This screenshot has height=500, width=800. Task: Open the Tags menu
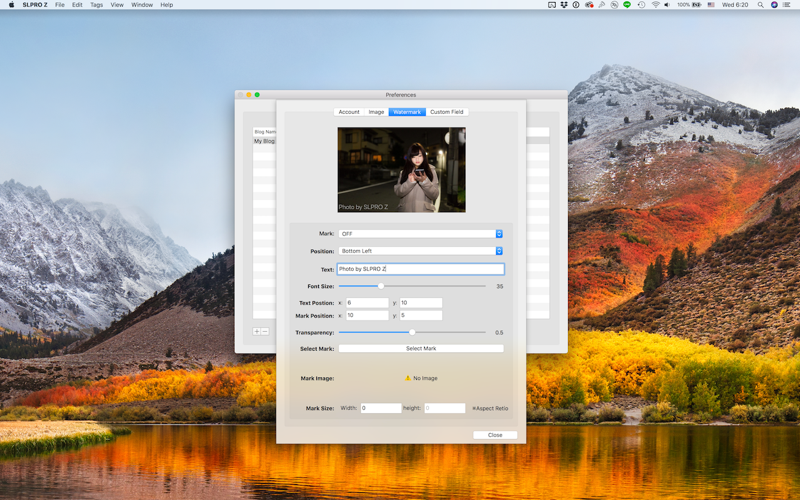96,5
